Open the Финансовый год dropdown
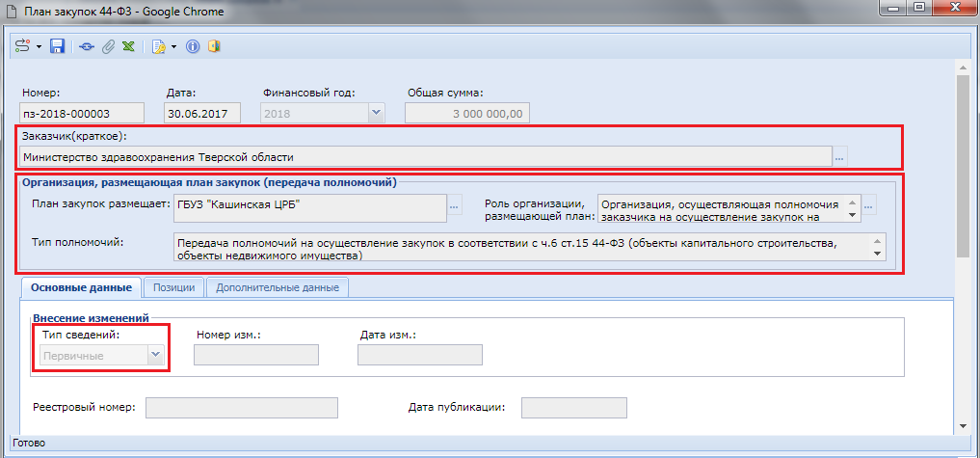Screen dimensions: 980x458 tap(376, 113)
